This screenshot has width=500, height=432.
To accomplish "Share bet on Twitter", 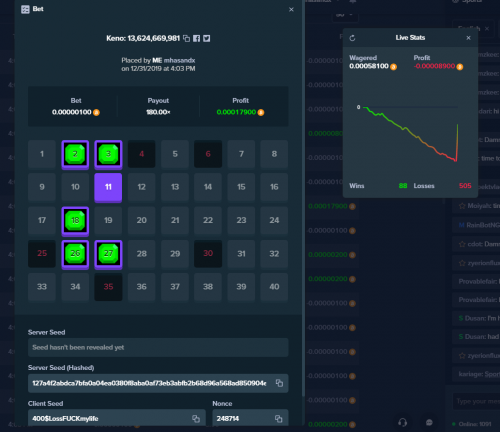I will tap(207, 38).
